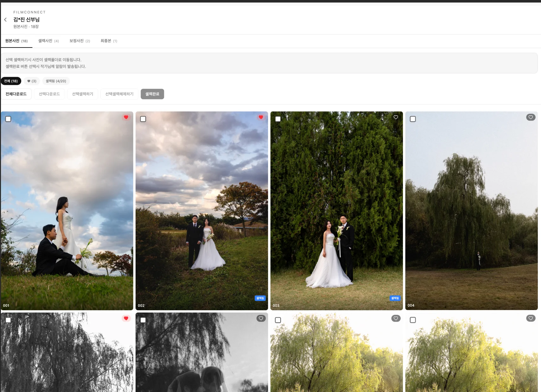Image resolution: width=541 pixels, height=392 pixels.
Task: Check the box on photo 003
Action: [278, 119]
